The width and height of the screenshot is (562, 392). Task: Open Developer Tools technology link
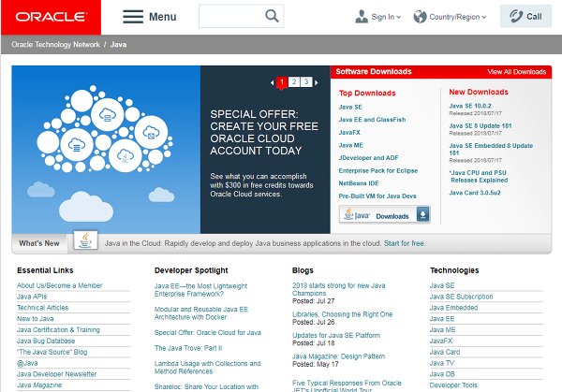click(453, 385)
